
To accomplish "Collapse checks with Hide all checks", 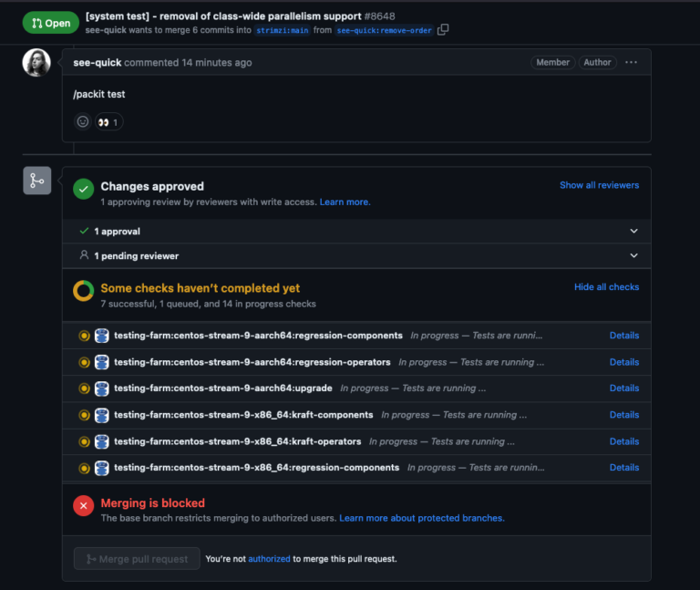I will pyautogui.click(x=606, y=287).
